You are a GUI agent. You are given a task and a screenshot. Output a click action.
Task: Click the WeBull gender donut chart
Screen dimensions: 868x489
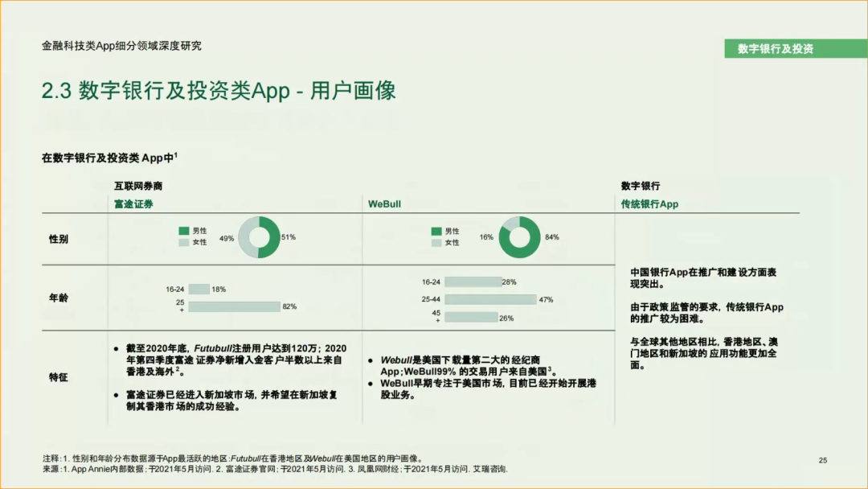(519, 237)
